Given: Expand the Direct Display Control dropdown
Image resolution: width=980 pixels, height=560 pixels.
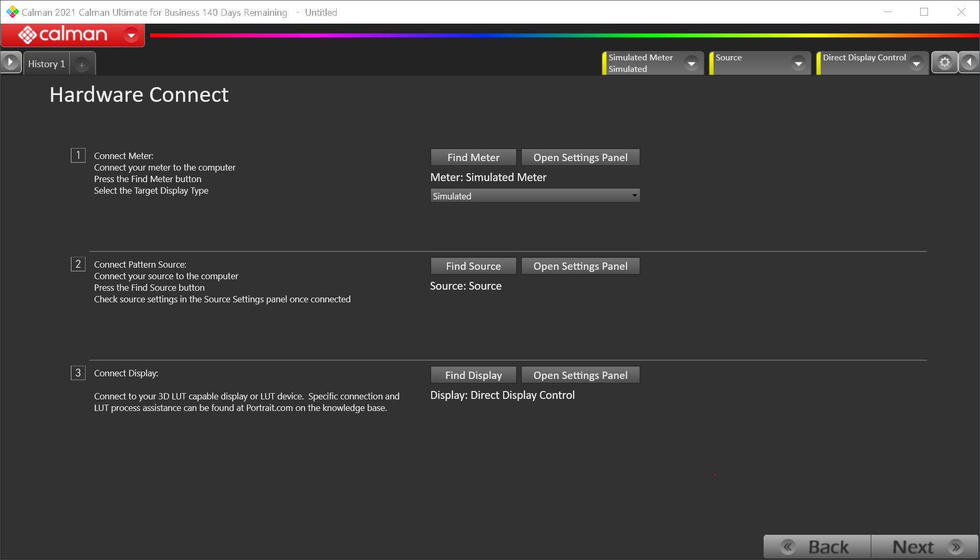Looking at the screenshot, I should pyautogui.click(x=916, y=64).
